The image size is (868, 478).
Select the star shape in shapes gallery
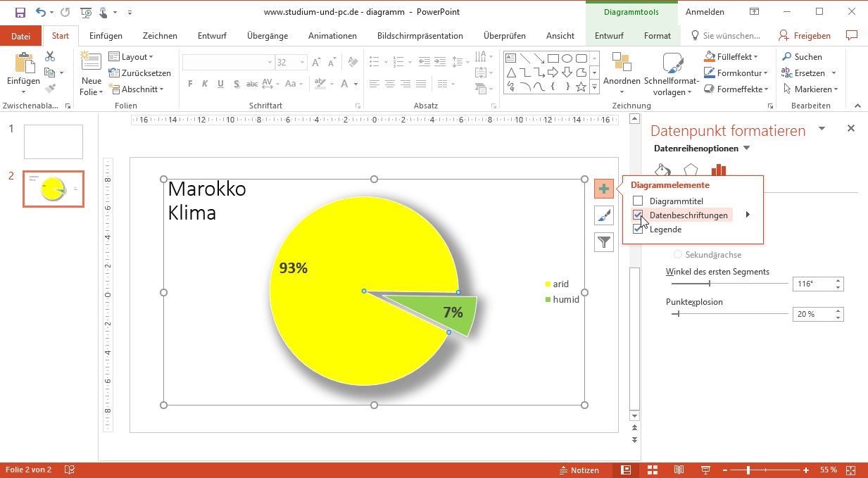(x=581, y=87)
